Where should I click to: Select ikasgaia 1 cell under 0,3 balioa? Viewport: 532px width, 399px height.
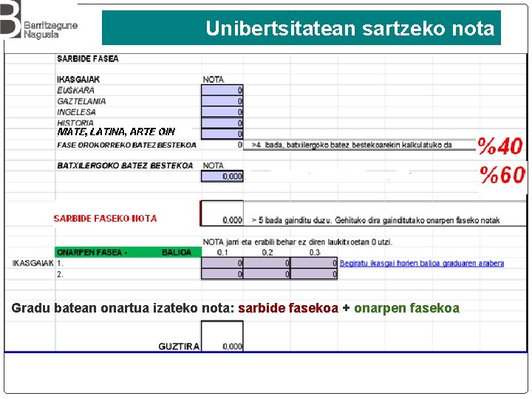(x=314, y=263)
